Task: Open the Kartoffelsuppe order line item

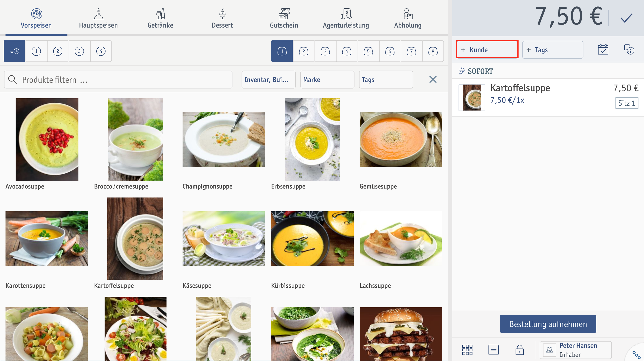Action: click(x=548, y=97)
